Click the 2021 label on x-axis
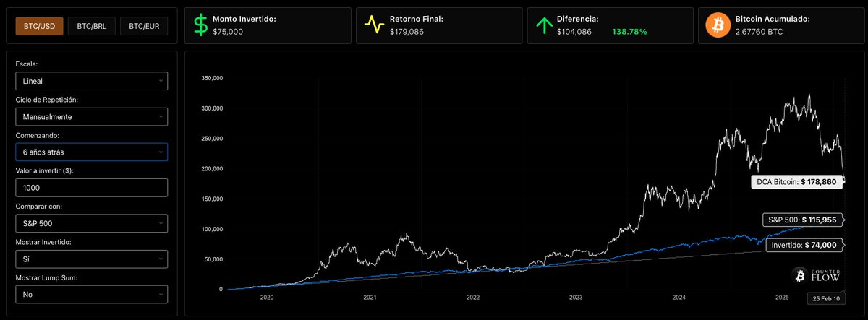 (370, 297)
